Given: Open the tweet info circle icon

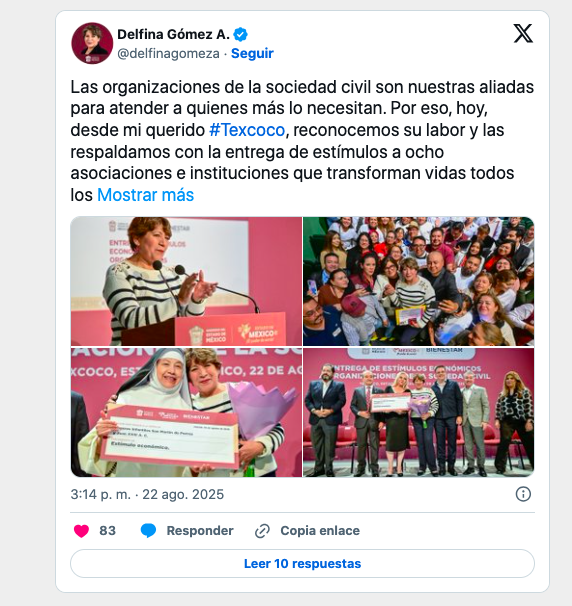Looking at the screenshot, I should pos(523,494).
